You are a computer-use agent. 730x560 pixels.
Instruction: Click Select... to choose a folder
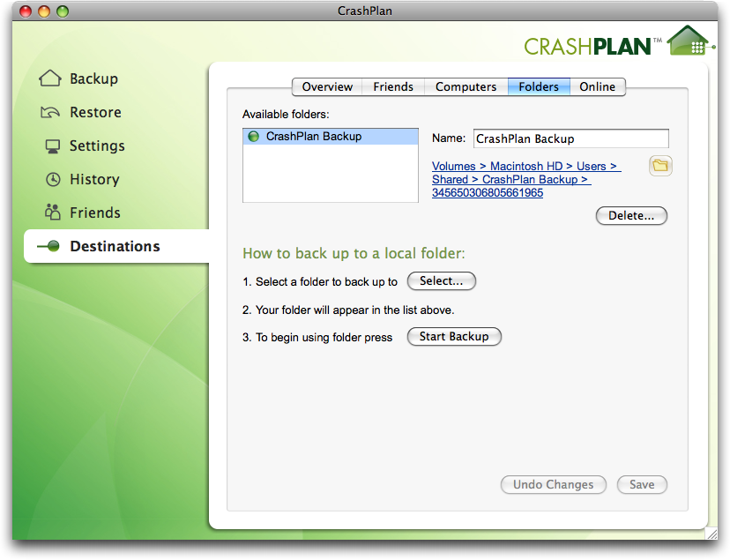[x=441, y=281]
